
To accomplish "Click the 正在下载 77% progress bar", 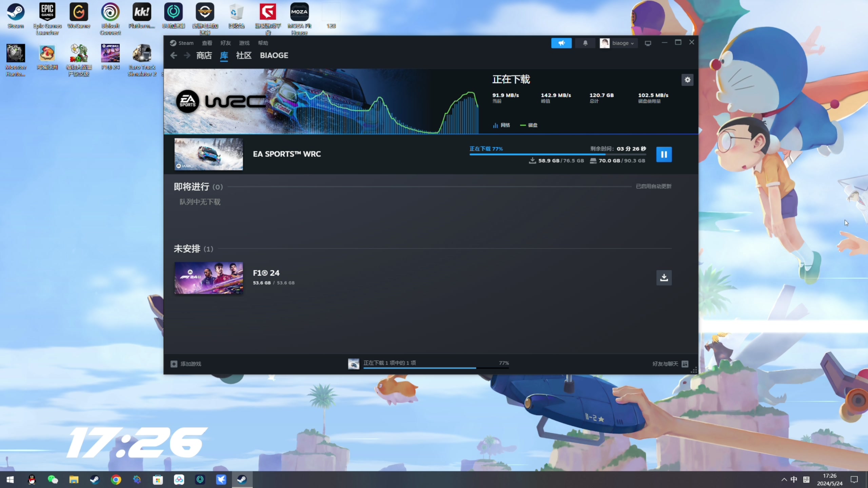I will coord(558,154).
